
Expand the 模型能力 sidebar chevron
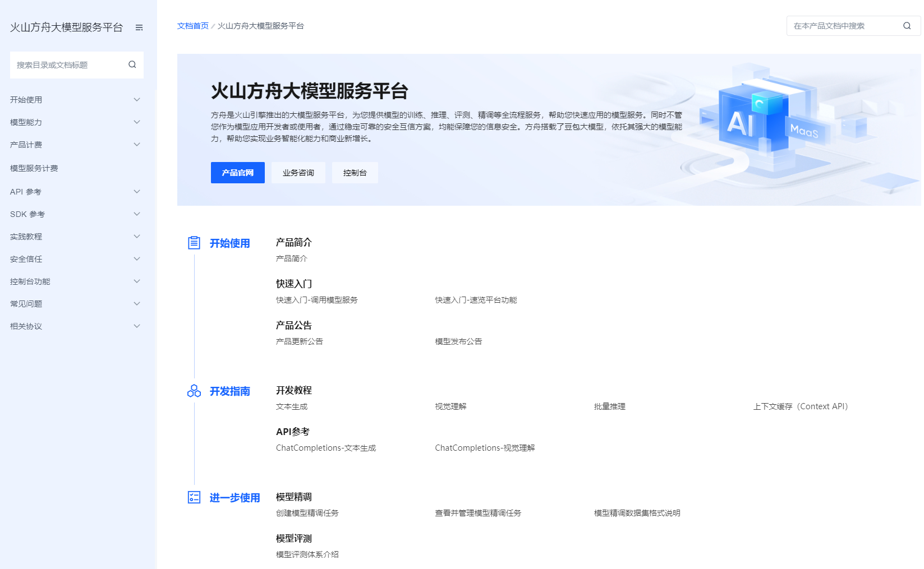tap(137, 122)
